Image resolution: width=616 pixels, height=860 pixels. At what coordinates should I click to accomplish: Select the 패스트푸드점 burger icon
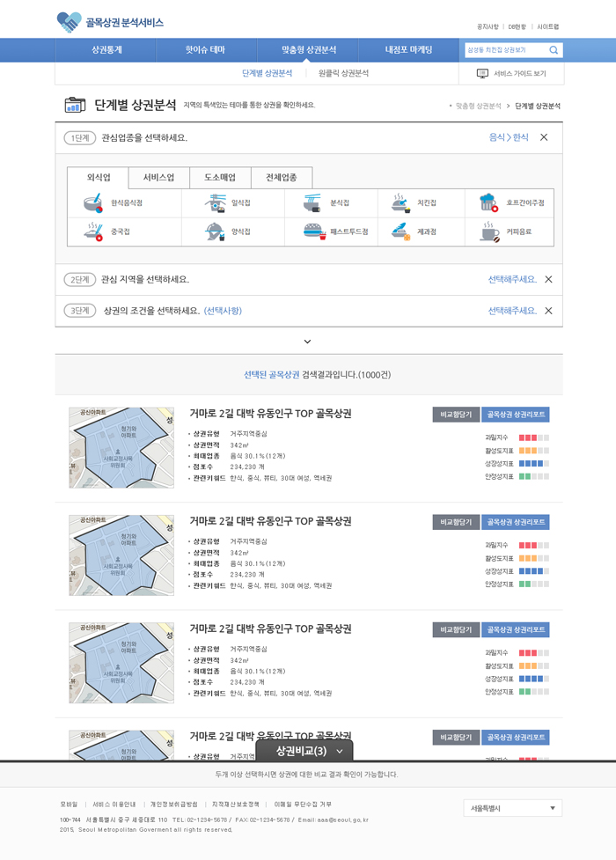(x=314, y=232)
